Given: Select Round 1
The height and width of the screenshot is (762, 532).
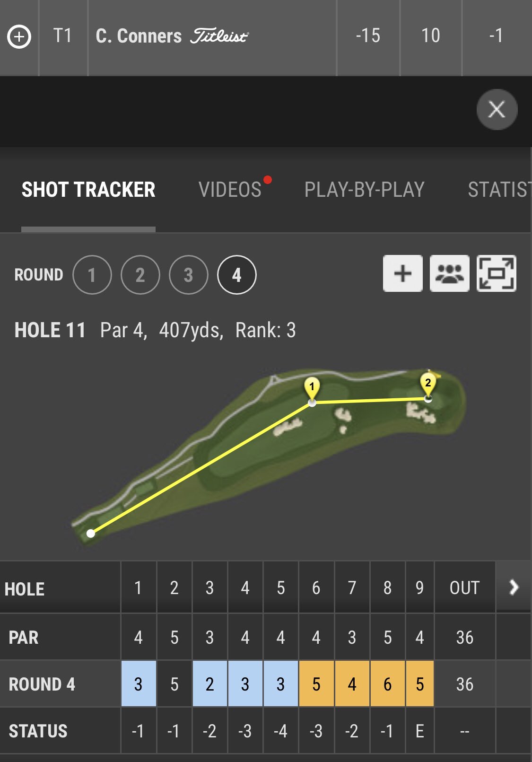Looking at the screenshot, I should (x=92, y=275).
